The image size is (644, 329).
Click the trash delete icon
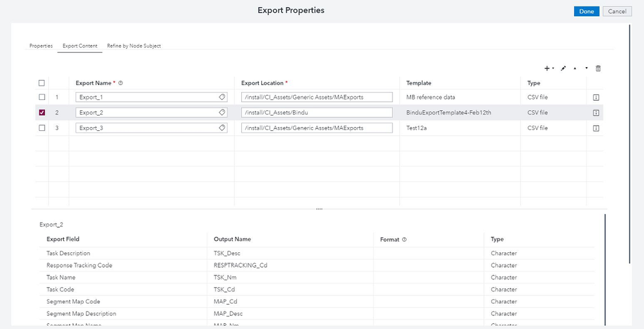(x=598, y=68)
